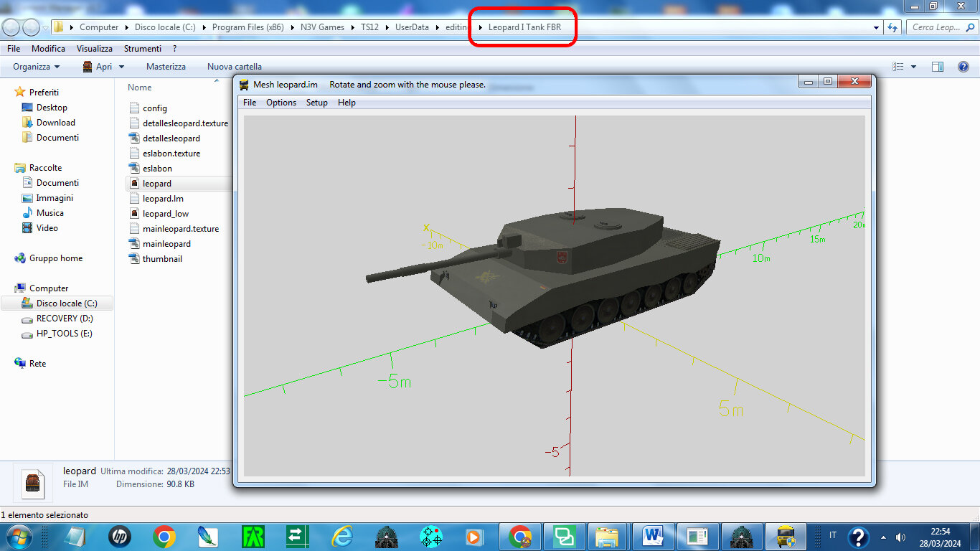Screen dimensions: 980x551
Task: Click the Explorer back arrow
Action: (x=11, y=27)
